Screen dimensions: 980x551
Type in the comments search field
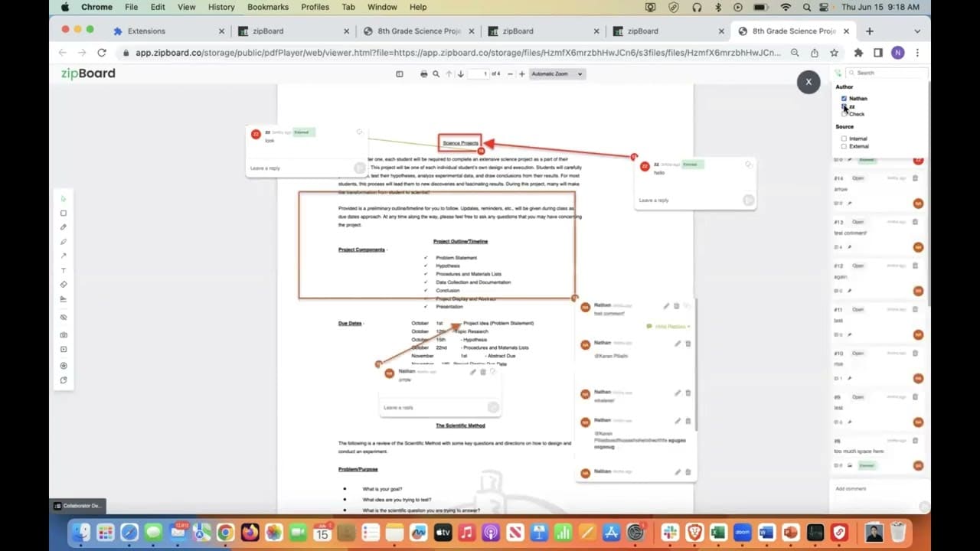pyautogui.click(x=888, y=73)
